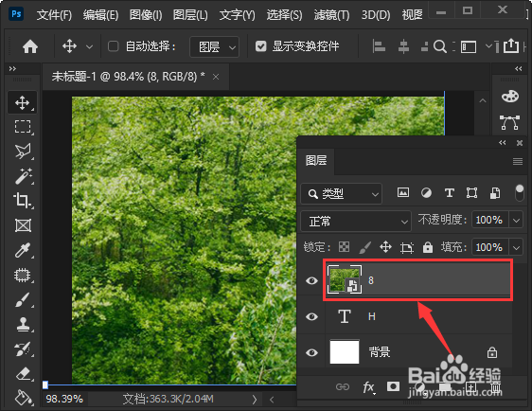Open the Color palette panel icon
The image size is (532, 411).
pos(510,96)
